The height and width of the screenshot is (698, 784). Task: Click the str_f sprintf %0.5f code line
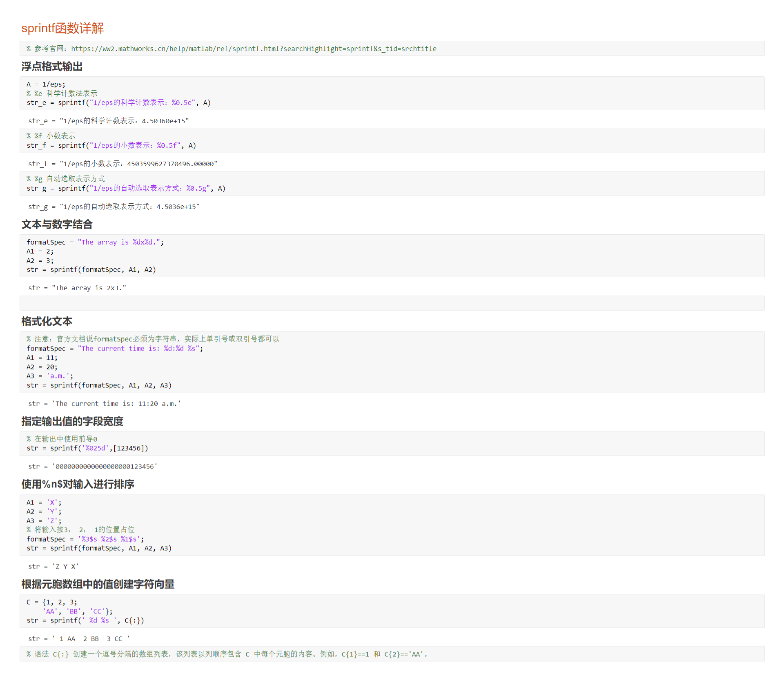111,146
